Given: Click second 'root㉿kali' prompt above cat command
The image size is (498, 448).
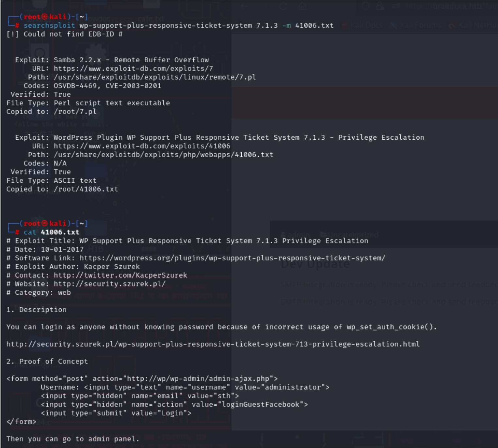Looking at the screenshot, I should (x=45, y=224).
